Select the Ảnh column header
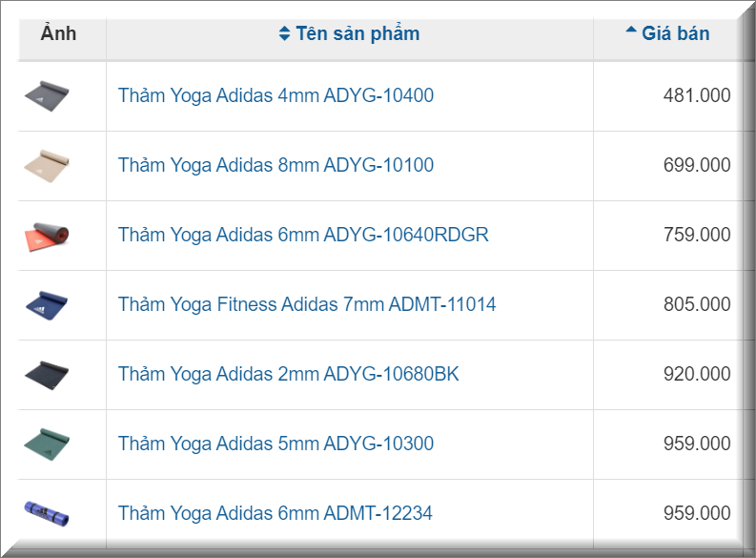Screen dimensions: 756x558 [58, 33]
